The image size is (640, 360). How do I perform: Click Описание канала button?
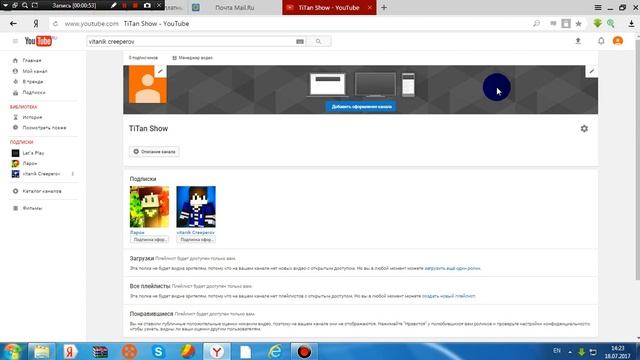pyautogui.click(x=154, y=151)
